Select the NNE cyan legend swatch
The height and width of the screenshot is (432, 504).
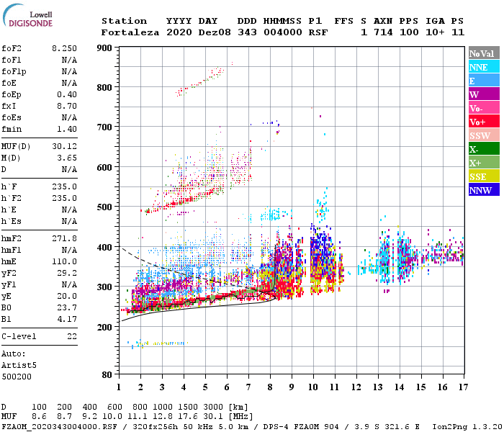coord(484,66)
